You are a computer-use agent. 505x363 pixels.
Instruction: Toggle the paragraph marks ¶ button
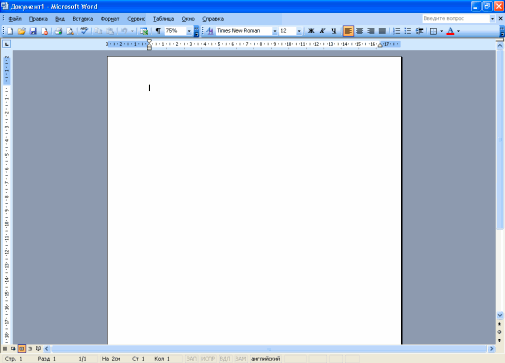coord(158,31)
